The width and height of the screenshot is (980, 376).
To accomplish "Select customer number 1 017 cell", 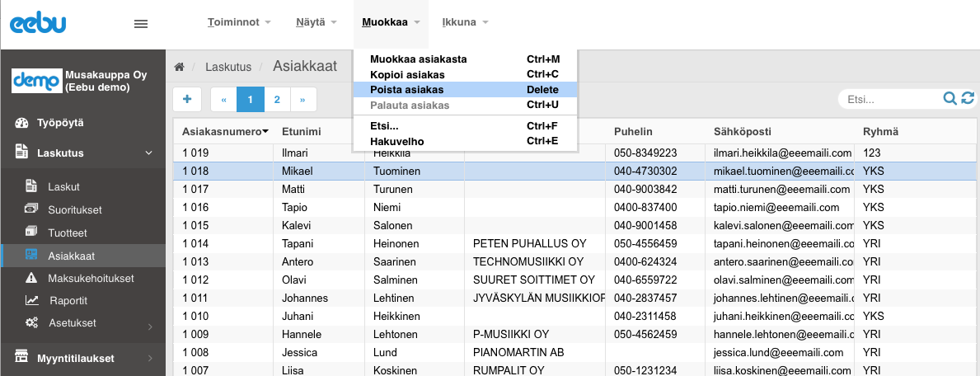I will [223, 189].
